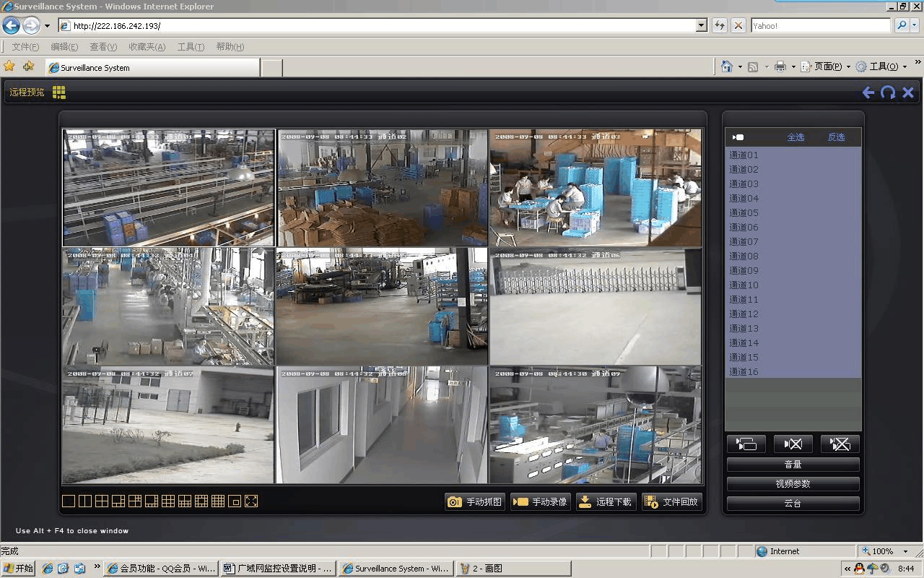Click the grid icon next to 远程预览
Screen dimensions: 924x578
(59, 92)
